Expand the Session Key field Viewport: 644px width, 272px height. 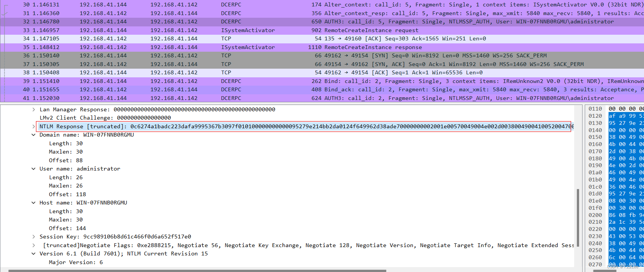(34, 237)
